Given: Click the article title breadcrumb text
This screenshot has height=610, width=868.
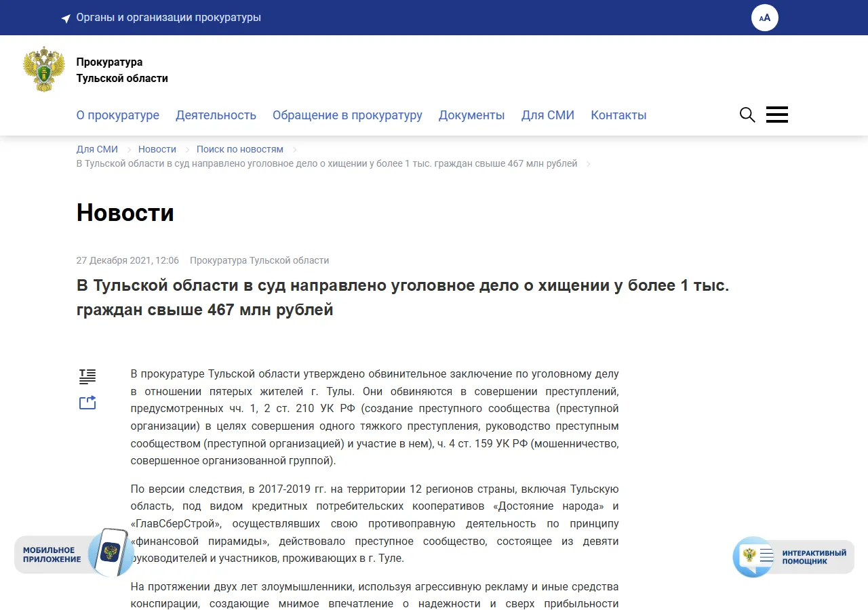Looking at the screenshot, I should 327,163.
